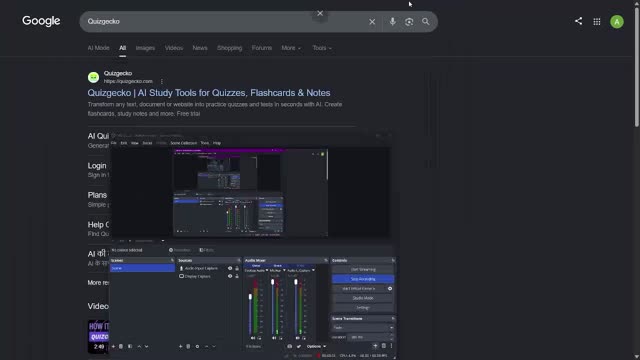Open Google Lens image search
This screenshot has height=360, width=640.
click(x=409, y=22)
